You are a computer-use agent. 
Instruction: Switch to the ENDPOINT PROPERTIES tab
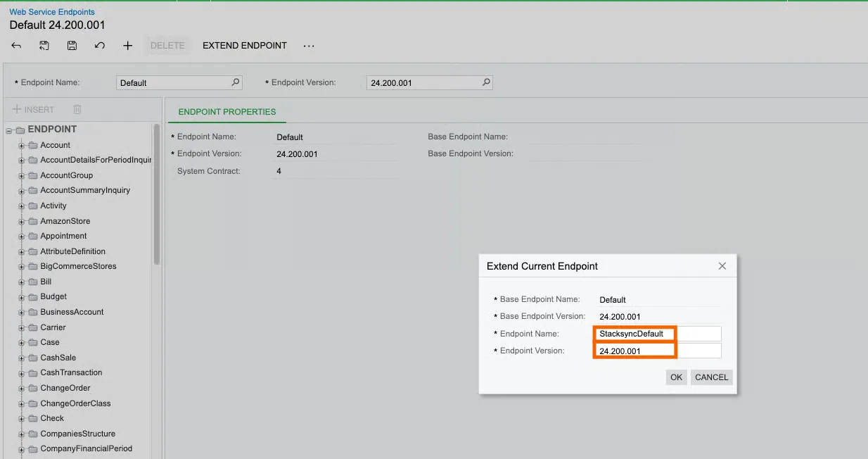[x=227, y=112]
